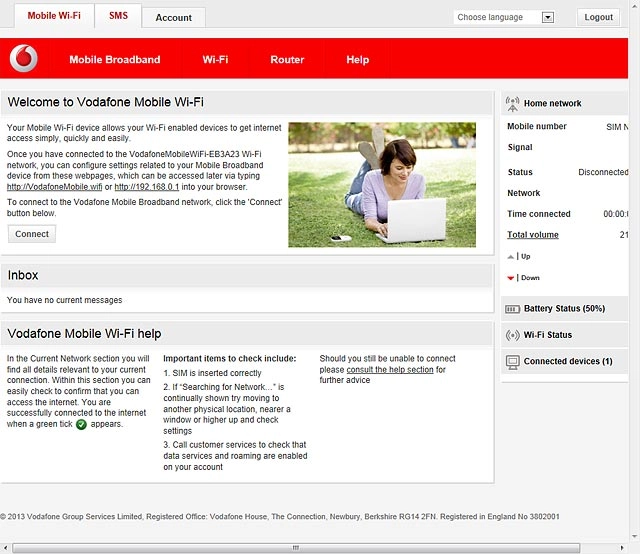Open the SMS tab
Image resolution: width=640 pixels, height=554 pixels.
pos(118,16)
